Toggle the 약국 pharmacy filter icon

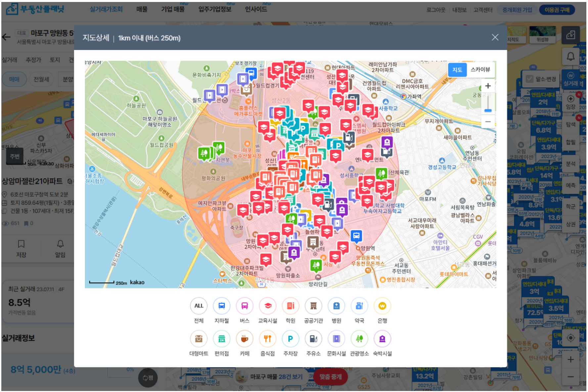tap(359, 306)
